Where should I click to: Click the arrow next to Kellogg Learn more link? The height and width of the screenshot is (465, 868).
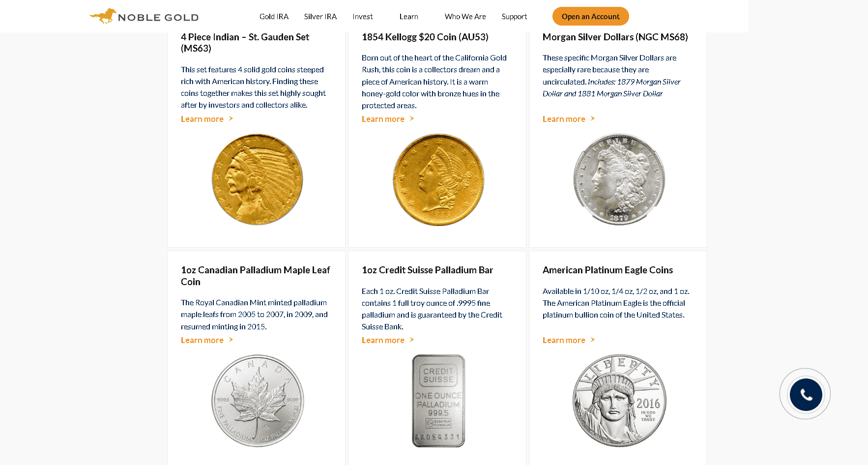(411, 118)
